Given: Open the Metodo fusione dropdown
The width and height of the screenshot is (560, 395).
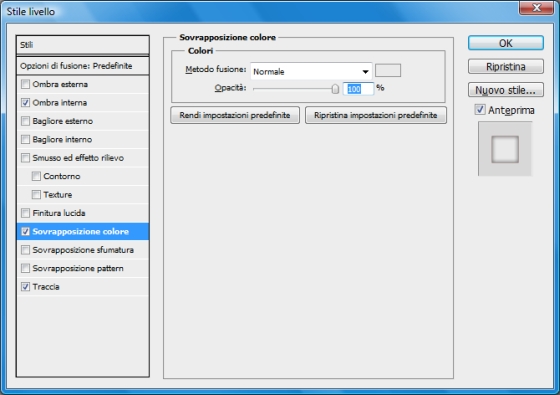Looking at the screenshot, I should tap(311, 71).
